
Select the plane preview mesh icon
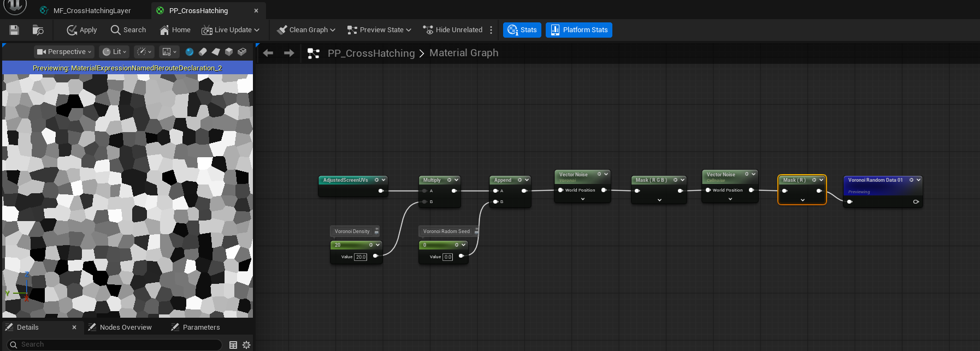coord(216,52)
